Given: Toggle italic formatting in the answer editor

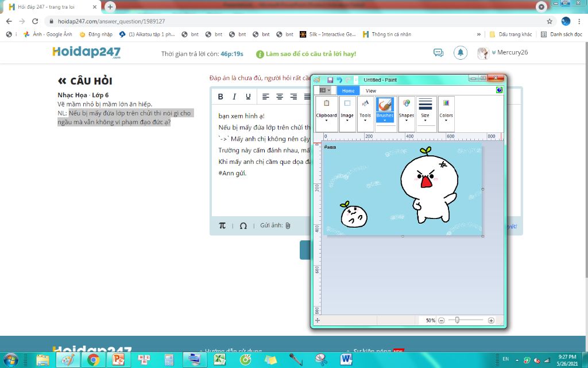Looking at the screenshot, I should click(234, 97).
